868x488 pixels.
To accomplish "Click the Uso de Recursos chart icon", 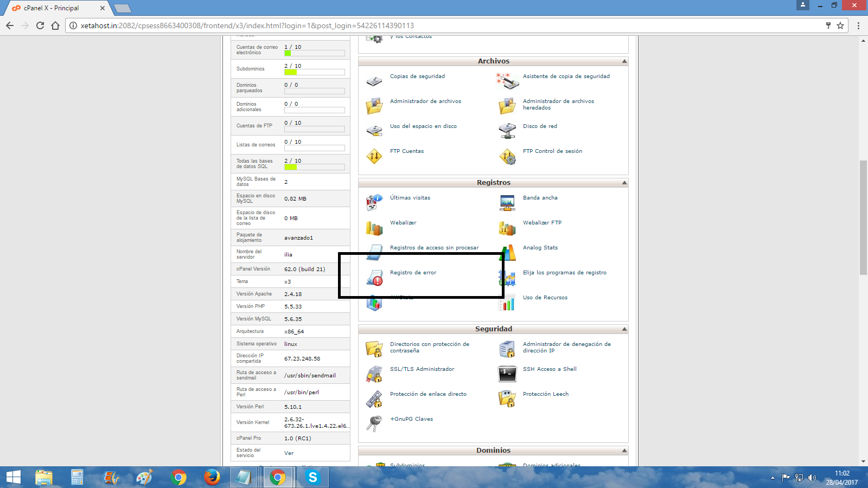I will tap(507, 303).
